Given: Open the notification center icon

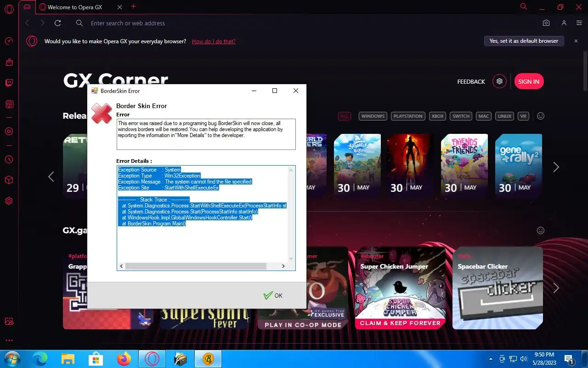Looking at the screenshot, I should click(569, 359).
